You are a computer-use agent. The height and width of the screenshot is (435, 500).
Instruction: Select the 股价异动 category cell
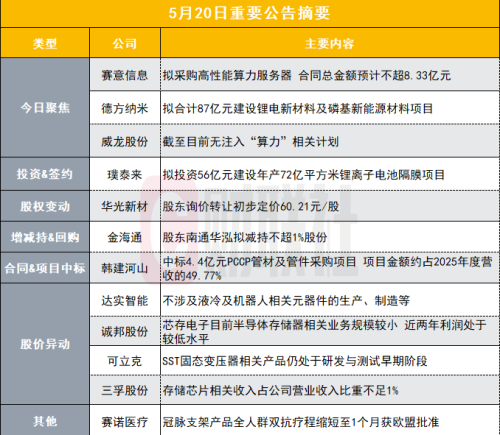pyautogui.click(x=45, y=344)
